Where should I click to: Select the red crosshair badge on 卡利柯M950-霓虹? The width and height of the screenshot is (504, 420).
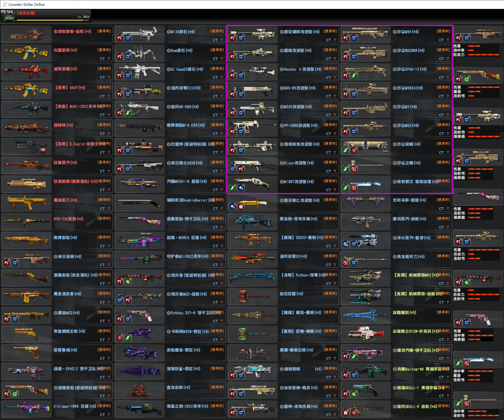[119, 338]
